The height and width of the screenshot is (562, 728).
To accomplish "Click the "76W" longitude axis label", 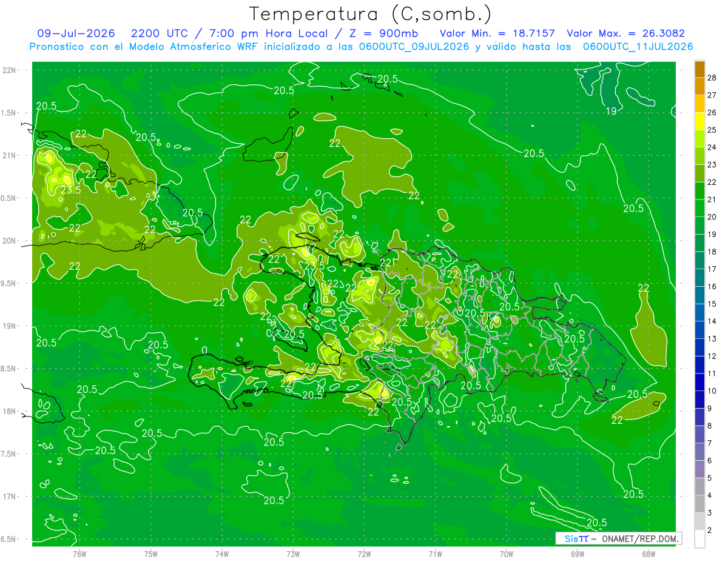I will [x=79, y=554].
